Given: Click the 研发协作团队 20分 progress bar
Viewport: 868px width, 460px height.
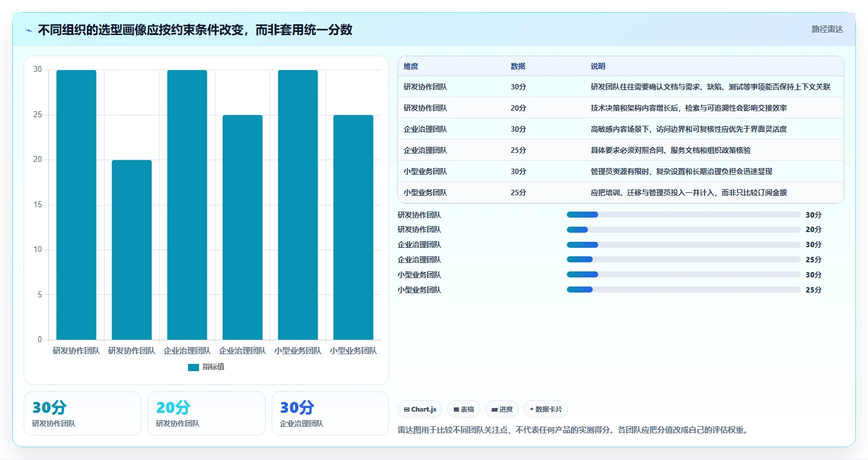Looking at the screenshot, I should tap(684, 230).
